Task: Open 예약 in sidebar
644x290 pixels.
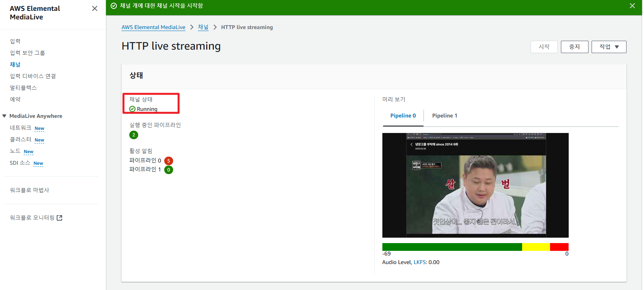Action: 15,99
